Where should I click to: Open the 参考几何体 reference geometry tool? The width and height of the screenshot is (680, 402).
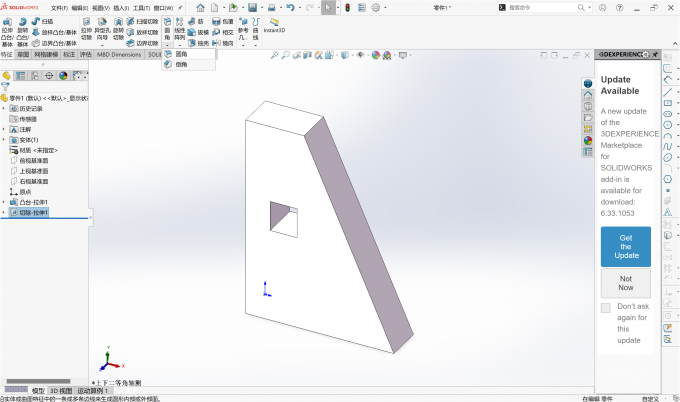point(243,29)
